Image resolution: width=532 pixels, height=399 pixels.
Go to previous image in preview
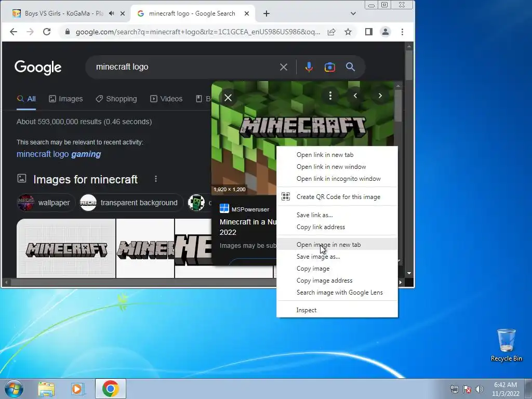[355, 96]
